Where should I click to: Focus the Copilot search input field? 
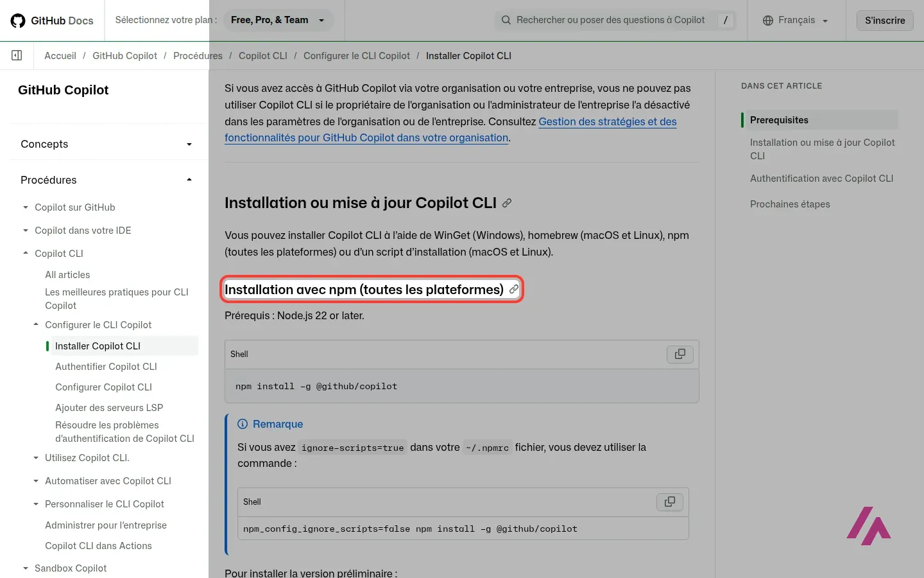(615, 21)
